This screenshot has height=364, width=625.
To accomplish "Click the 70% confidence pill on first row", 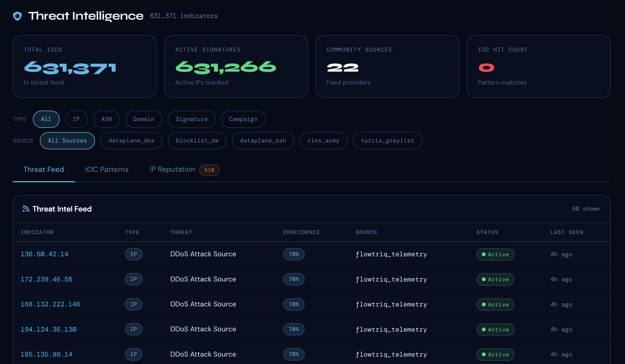I will pos(294,254).
